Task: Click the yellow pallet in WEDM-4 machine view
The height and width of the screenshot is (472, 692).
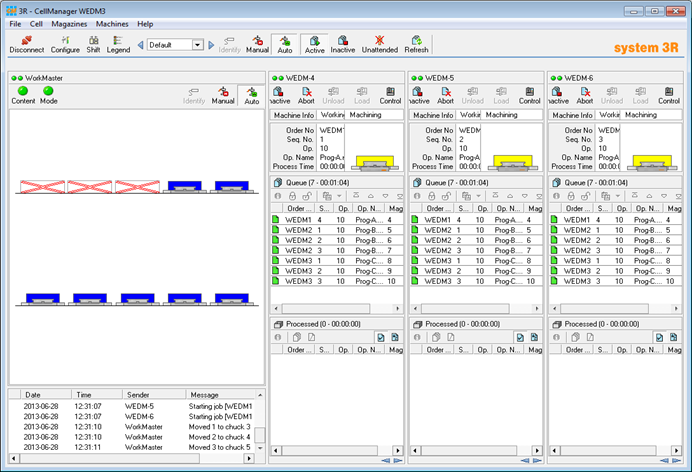Action: pyautogui.click(x=375, y=161)
